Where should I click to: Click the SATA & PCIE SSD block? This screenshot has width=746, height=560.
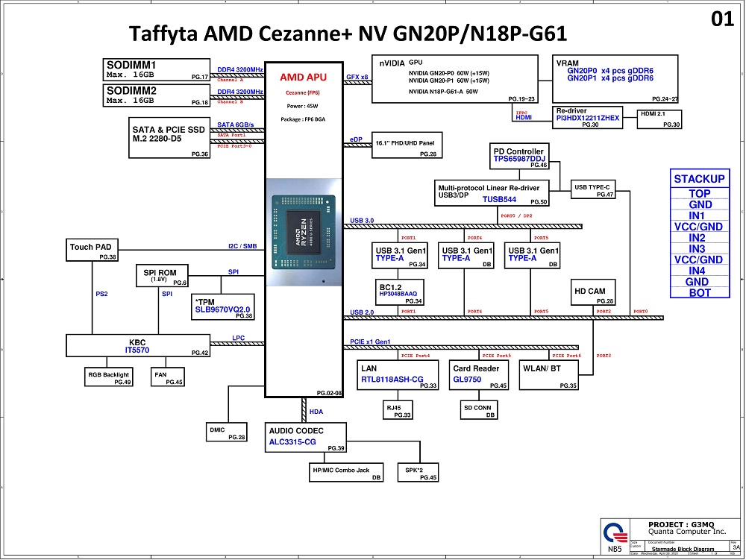[169, 138]
